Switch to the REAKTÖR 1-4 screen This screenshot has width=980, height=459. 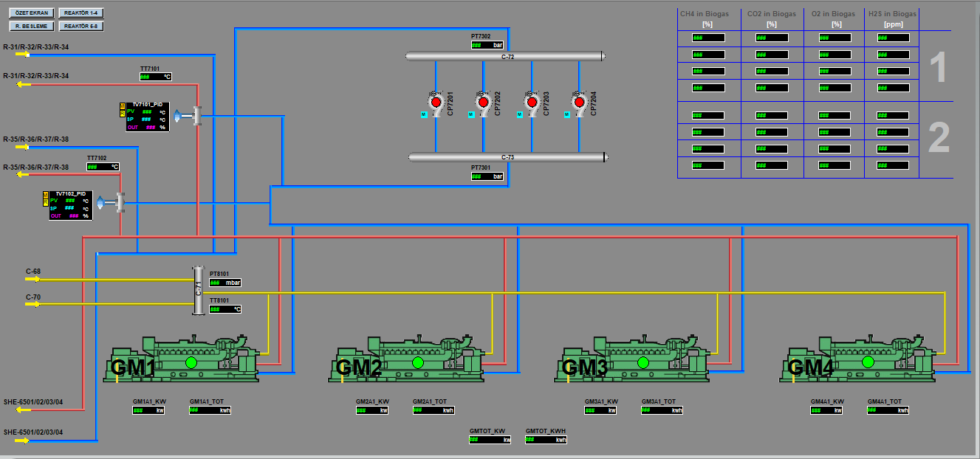click(x=80, y=13)
